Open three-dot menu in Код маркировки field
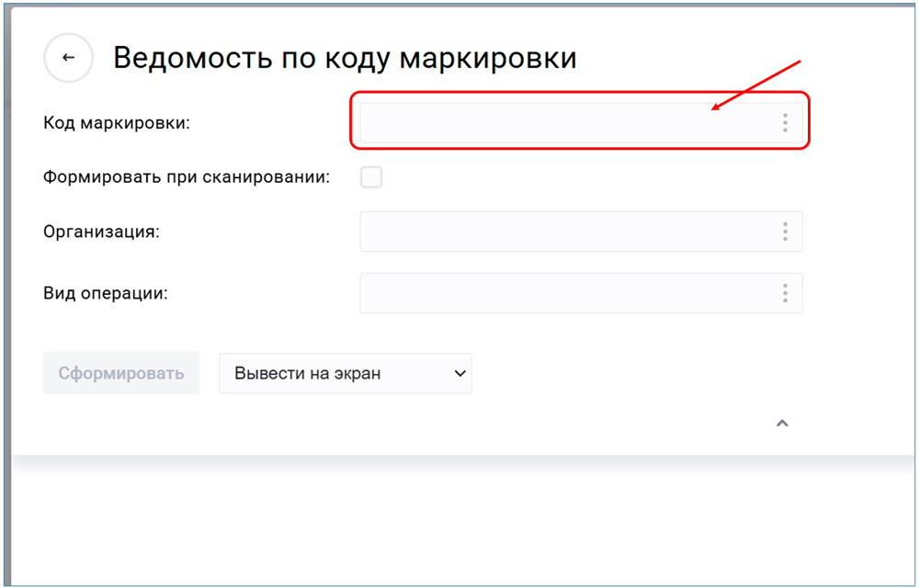 click(x=785, y=123)
